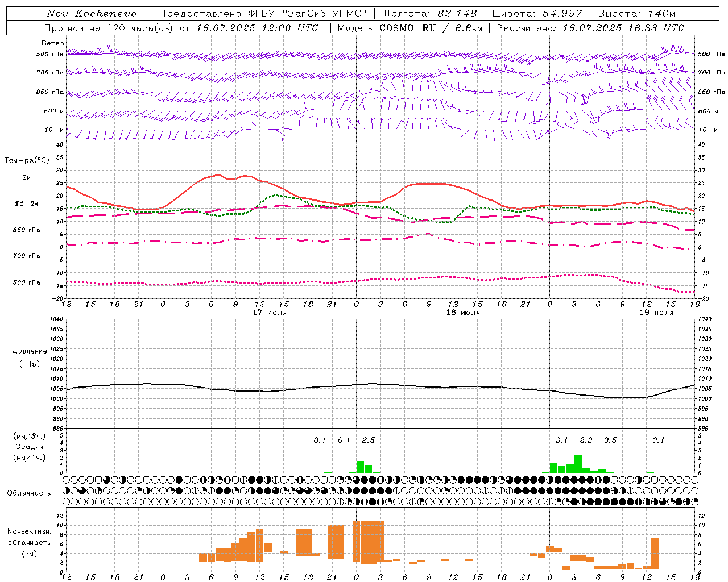Click the 2.9 precipitation total

[x=586, y=440]
